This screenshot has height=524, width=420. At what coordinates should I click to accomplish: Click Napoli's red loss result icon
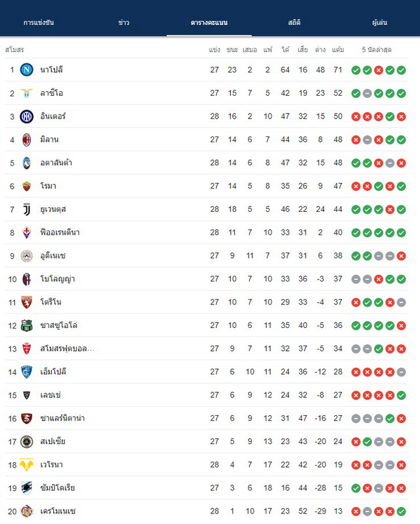point(378,70)
